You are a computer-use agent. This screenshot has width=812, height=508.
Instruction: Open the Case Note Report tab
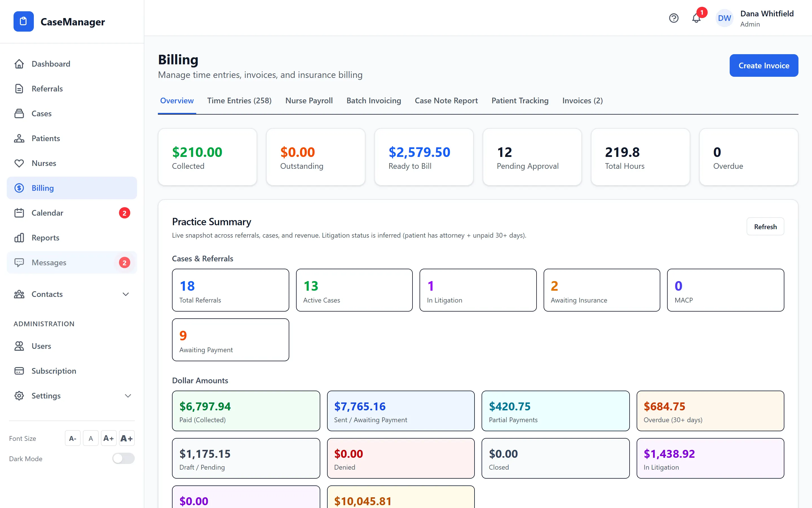[446, 101]
